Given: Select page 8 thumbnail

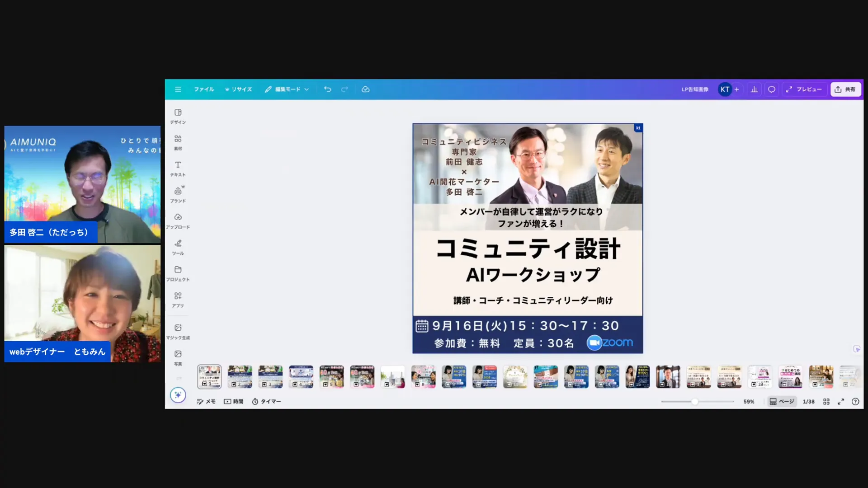Looking at the screenshot, I should point(424,377).
